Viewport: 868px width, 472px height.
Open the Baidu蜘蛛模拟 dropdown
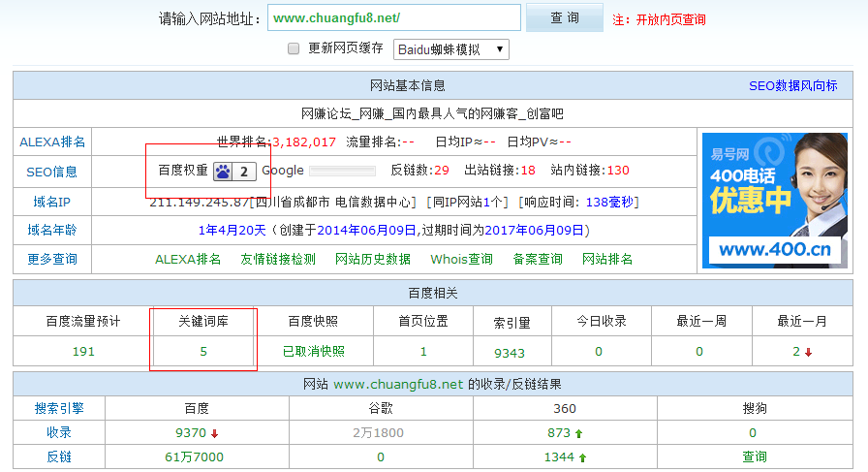point(450,48)
